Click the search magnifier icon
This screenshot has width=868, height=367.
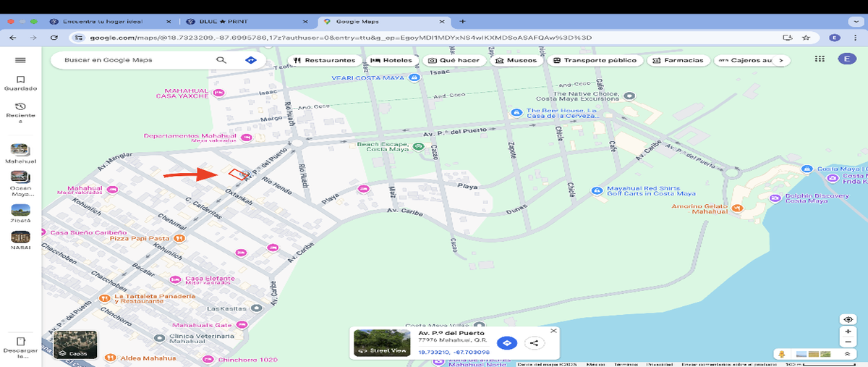coord(221,60)
